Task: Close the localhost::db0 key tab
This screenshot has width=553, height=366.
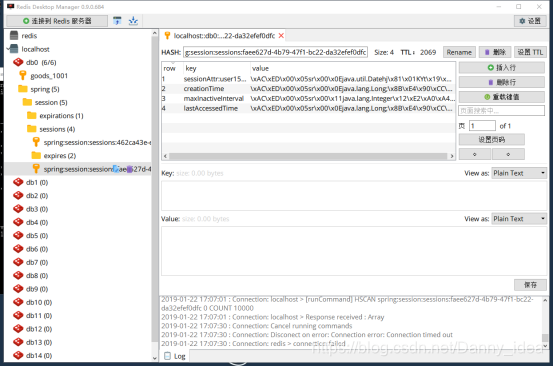Action: point(281,36)
